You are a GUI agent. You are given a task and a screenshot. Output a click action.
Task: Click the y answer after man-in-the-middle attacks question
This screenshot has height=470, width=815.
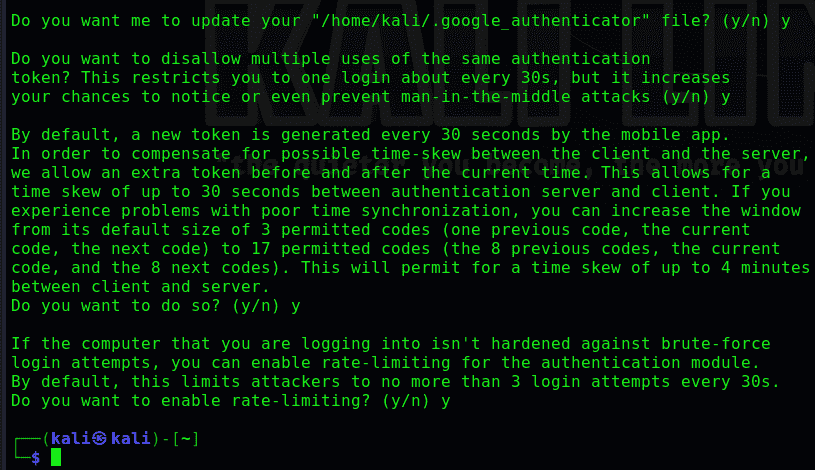coord(725,97)
